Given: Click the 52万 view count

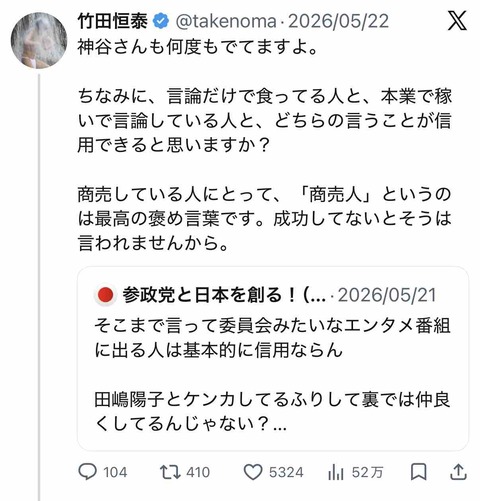Looking at the screenshot, I should 367,472.
